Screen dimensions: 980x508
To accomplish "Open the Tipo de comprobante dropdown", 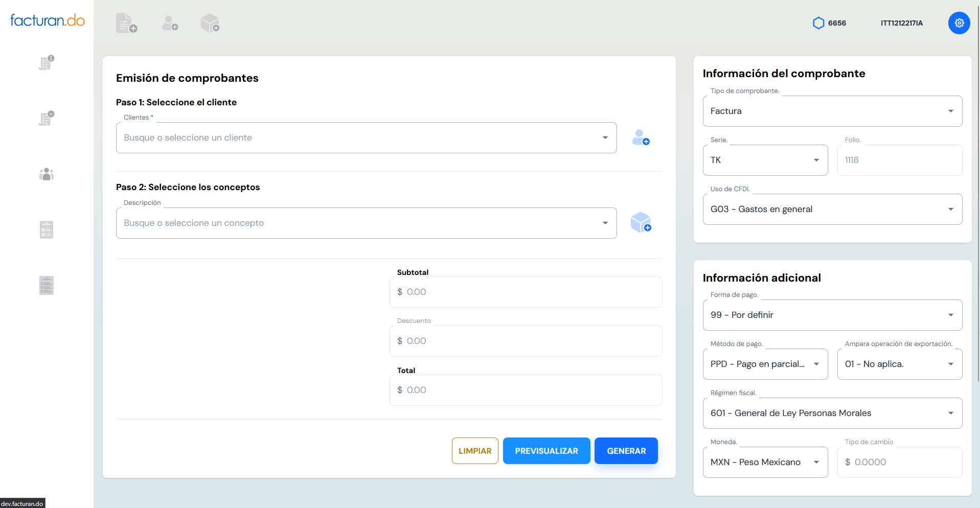I will (x=832, y=111).
